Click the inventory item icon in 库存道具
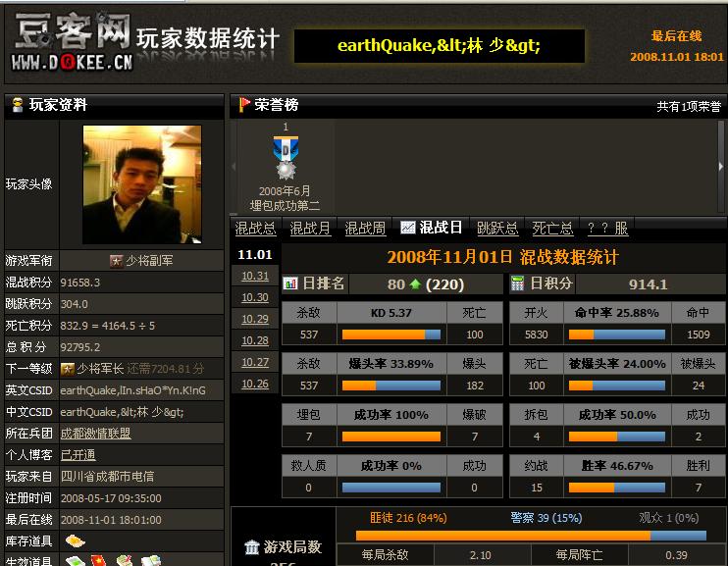Screen dimensions: 728x566 pyautogui.click(x=75, y=540)
